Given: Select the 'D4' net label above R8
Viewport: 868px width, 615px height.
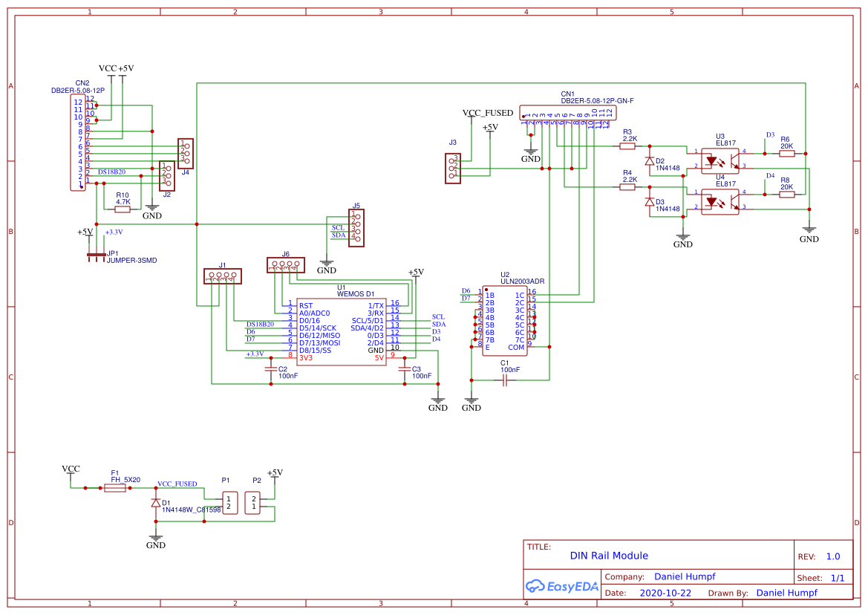Looking at the screenshot, I should (771, 176).
